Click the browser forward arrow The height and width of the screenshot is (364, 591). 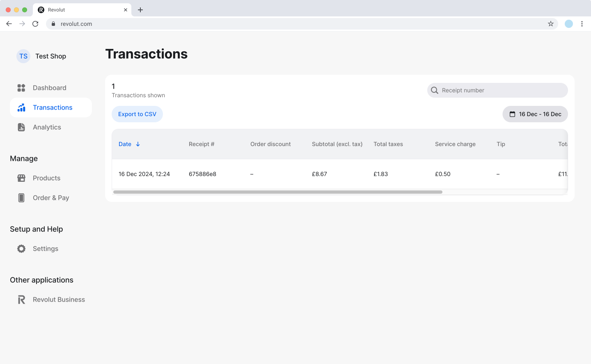[22, 24]
